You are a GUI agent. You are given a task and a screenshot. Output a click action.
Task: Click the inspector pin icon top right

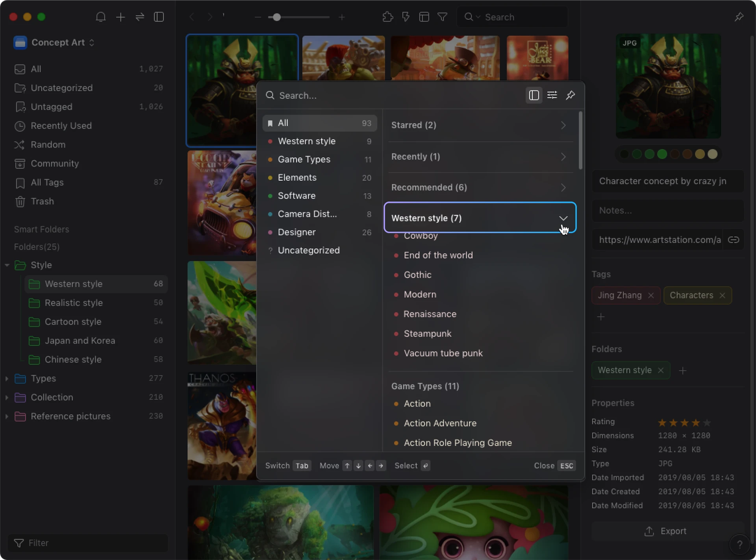coord(739,17)
